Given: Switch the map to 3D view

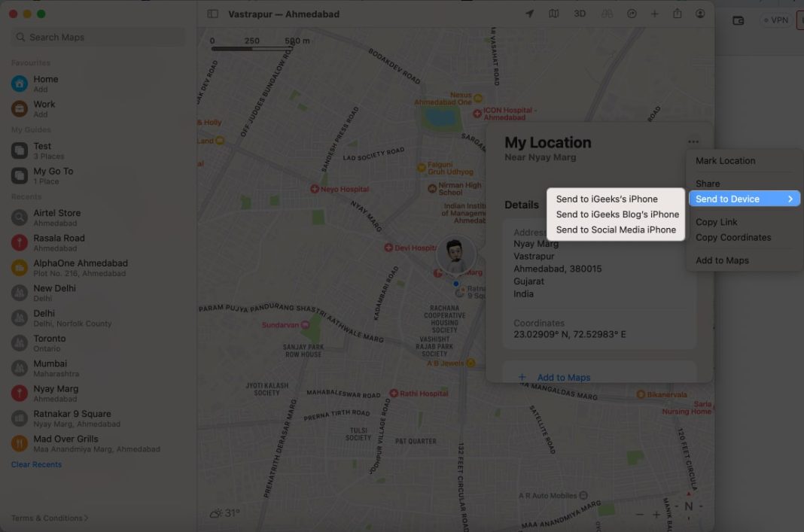Looking at the screenshot, I should 579,13.
